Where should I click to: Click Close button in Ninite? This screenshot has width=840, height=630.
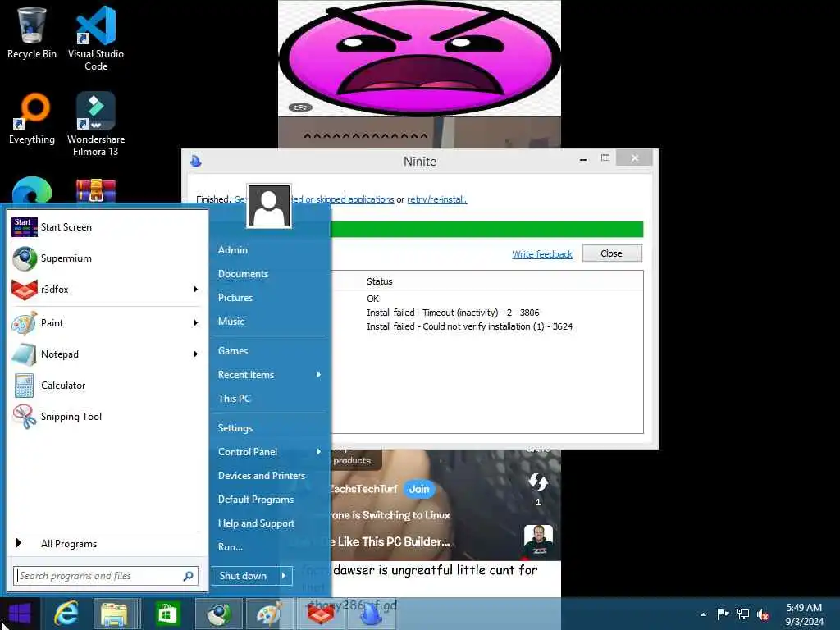(x=612, y=253)
